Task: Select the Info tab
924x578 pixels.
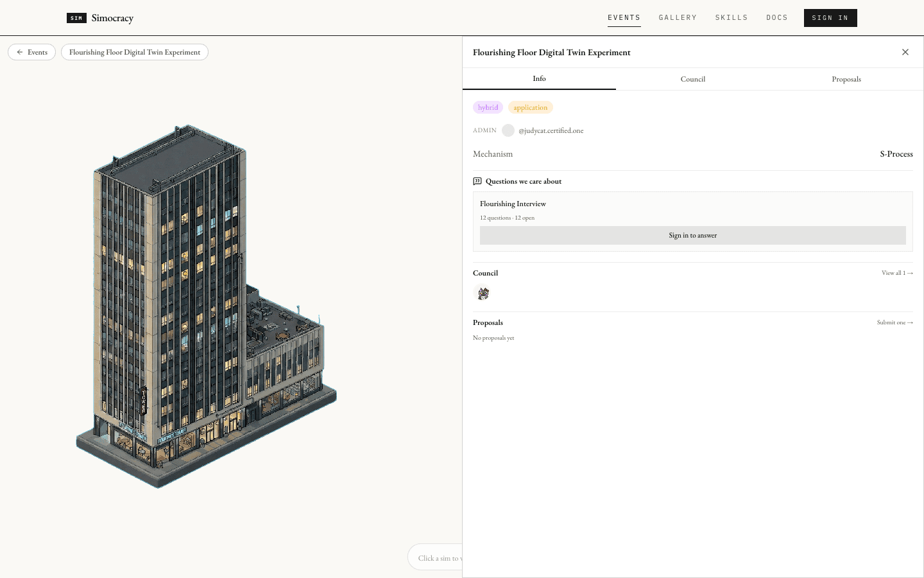Action: tap(539, 78)
